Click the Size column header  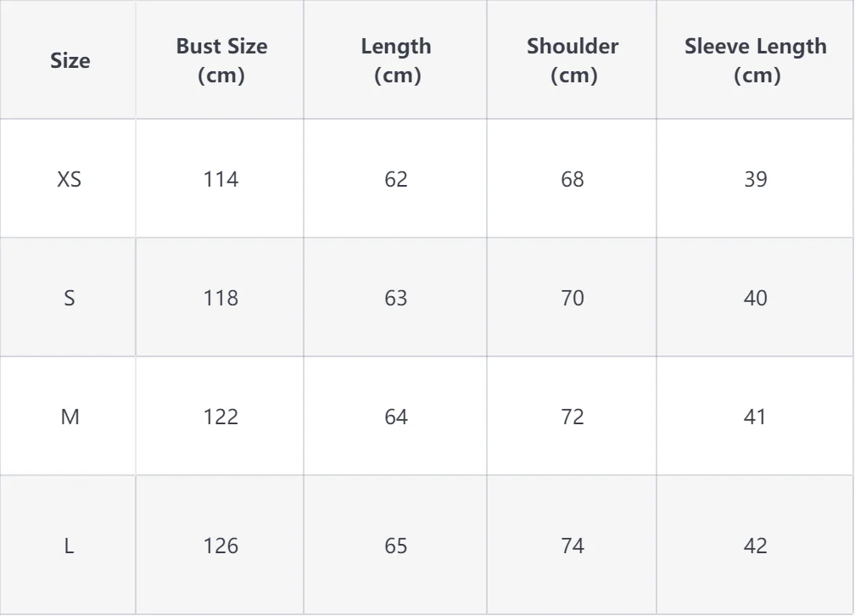coord(70,60)
